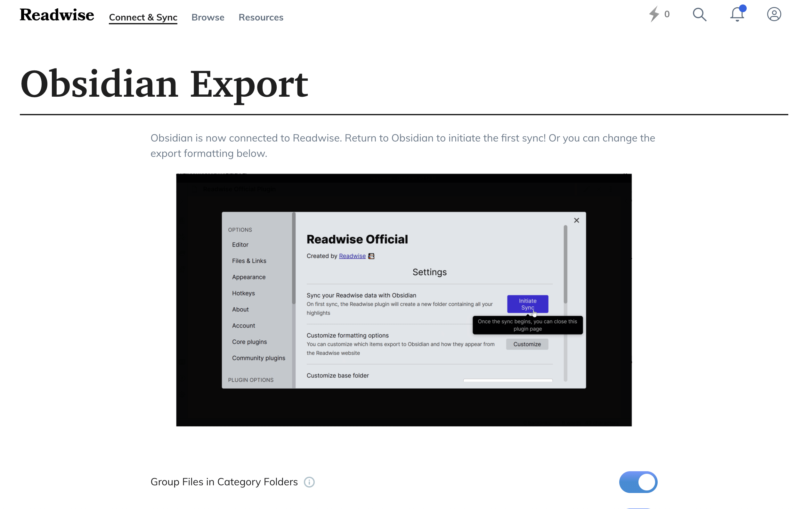The width and height of the screenshot is (812, 509).
Task: Click the Readwise books emoji icon
Action: click(x=371, y=256)
